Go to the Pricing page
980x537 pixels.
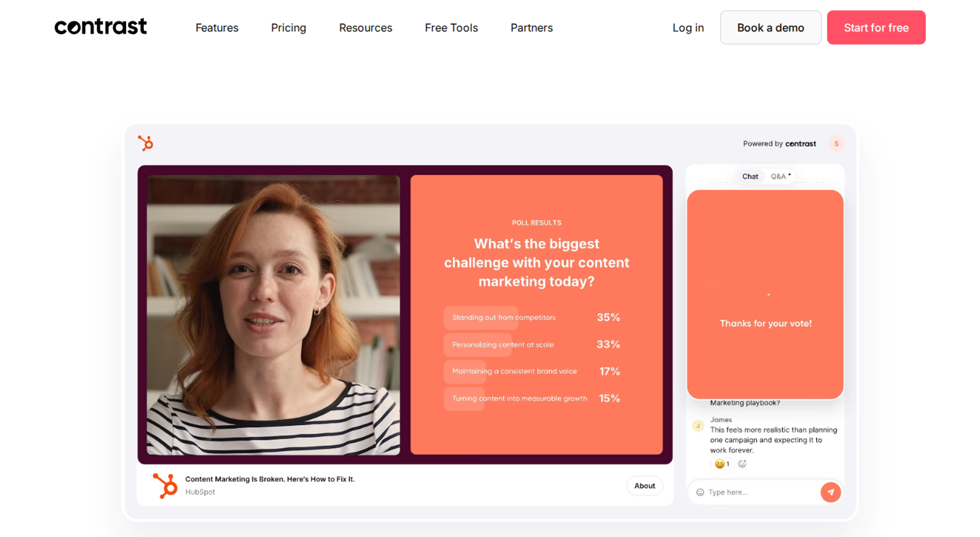pos(288,28)
